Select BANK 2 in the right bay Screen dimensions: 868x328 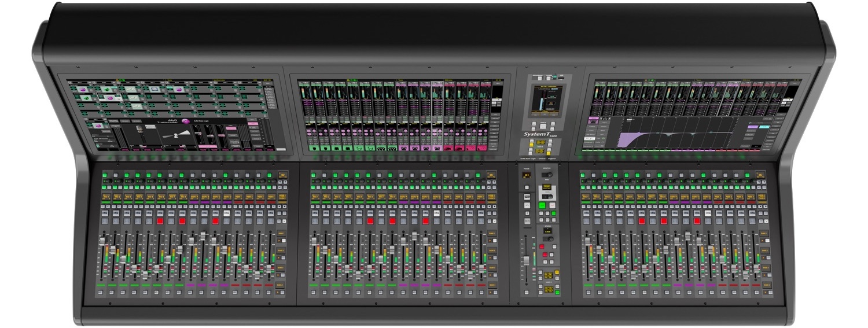point(764,250)
